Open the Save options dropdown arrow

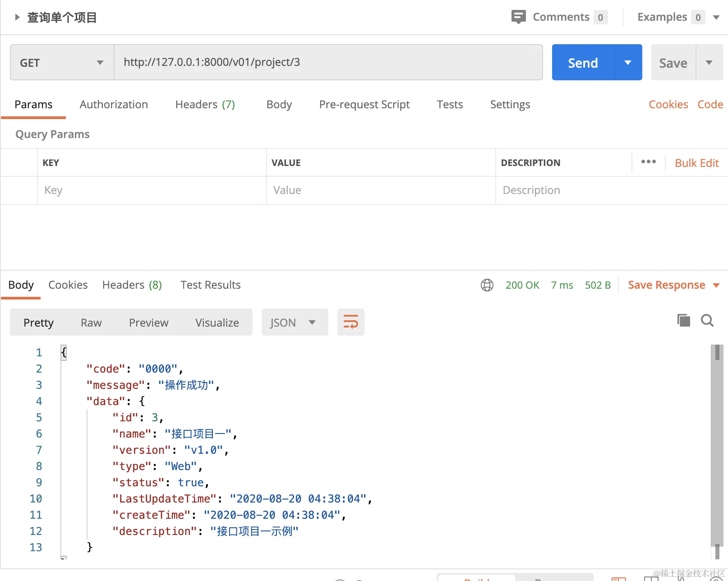(709, 63)
